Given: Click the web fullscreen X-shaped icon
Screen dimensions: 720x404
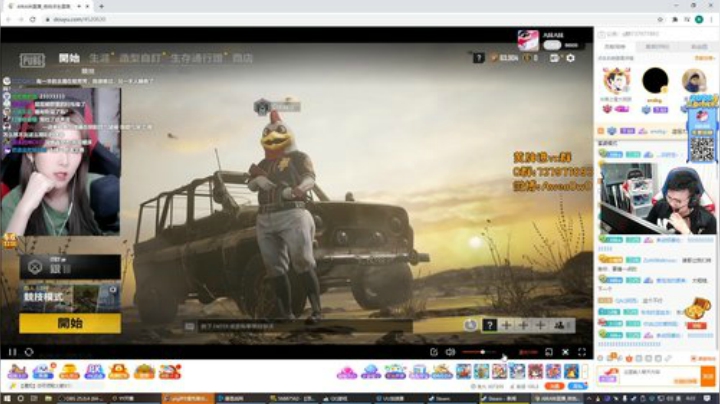Looking at the screenshot, I should pos(565,352).
